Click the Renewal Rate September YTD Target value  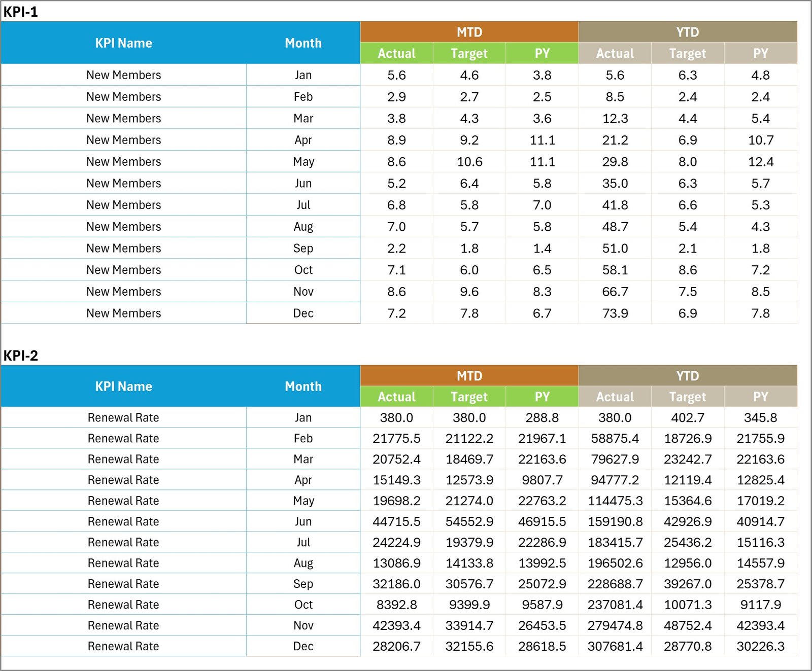click(687, 583)
